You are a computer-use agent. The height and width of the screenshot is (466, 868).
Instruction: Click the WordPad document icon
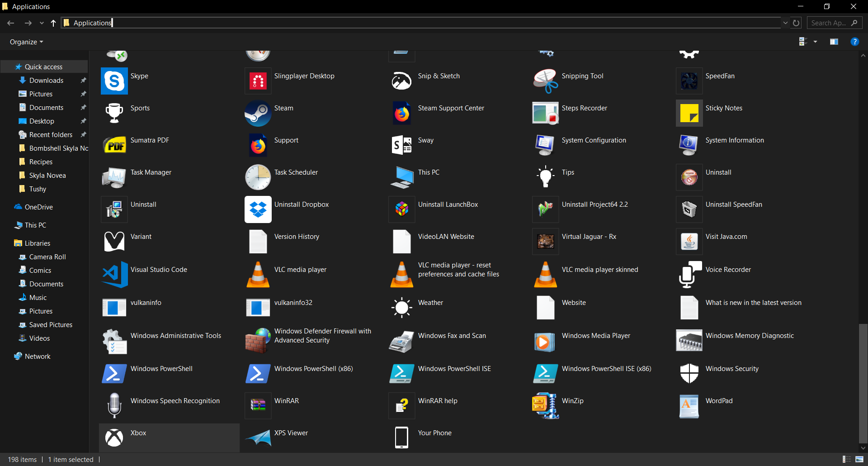point(689,406)
